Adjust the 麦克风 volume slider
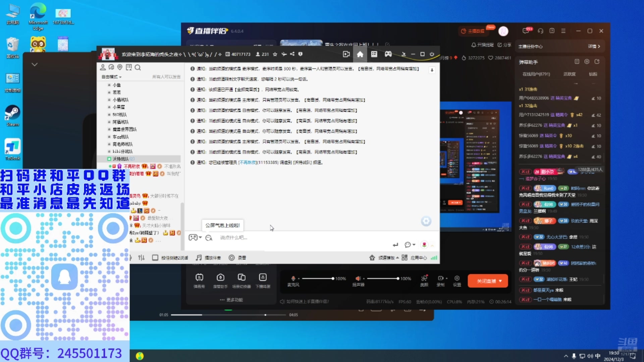This screenshot has height=362, width=644. 318,279
